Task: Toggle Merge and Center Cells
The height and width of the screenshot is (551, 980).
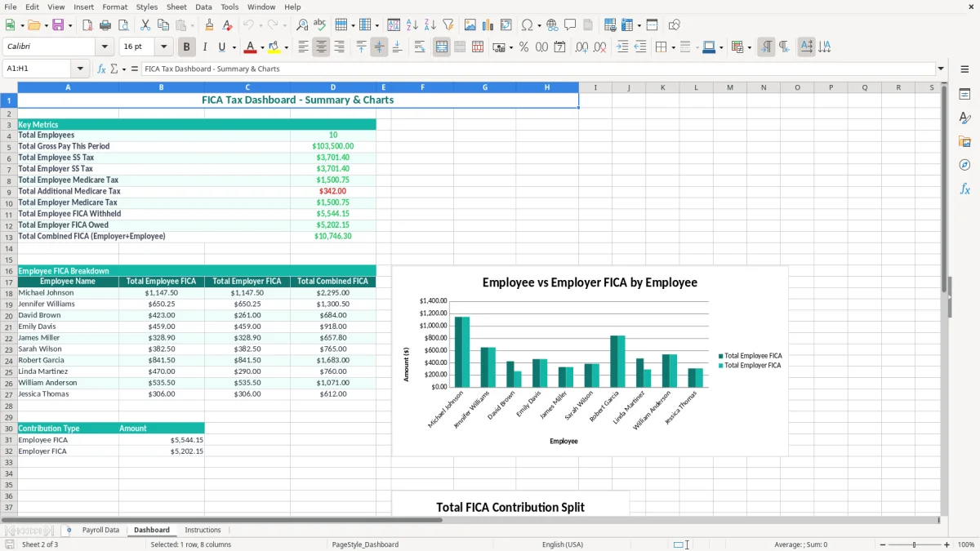Action: point(442,47)
